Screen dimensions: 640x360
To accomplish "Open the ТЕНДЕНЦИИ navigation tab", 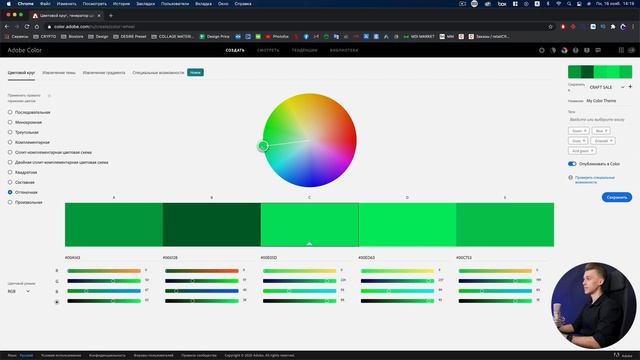I will point(304,50).
